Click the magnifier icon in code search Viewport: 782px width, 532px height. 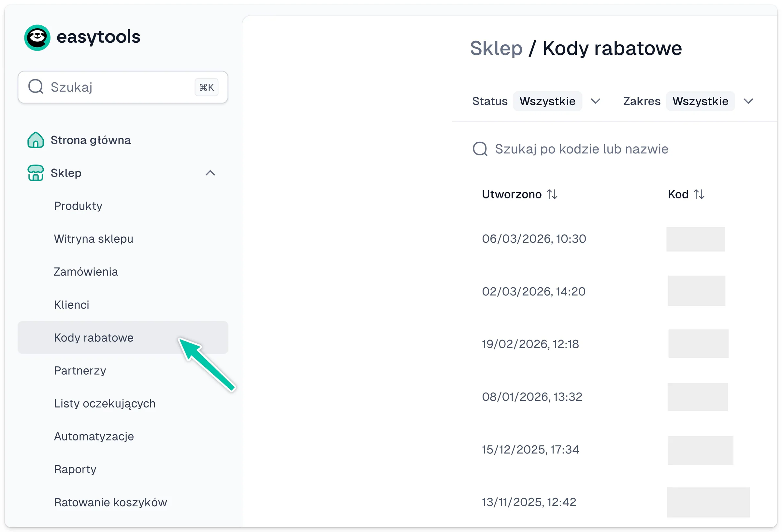(x=480, y=149)
